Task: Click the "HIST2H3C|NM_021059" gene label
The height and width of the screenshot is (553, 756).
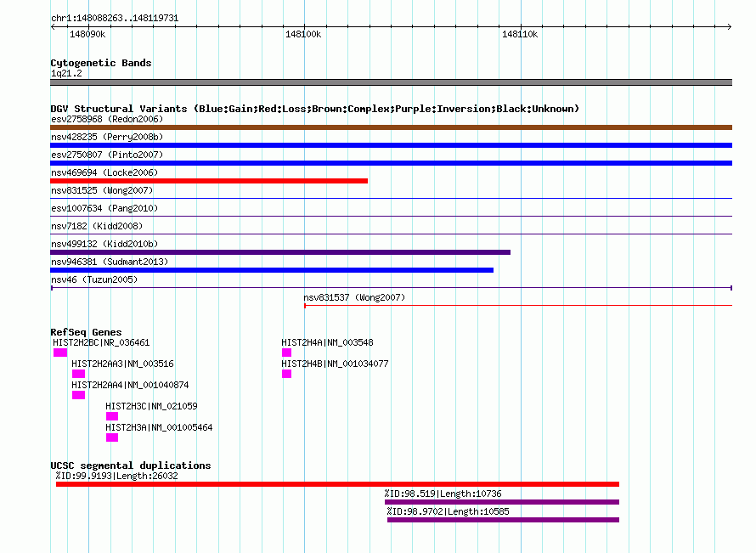Action: 151,406
